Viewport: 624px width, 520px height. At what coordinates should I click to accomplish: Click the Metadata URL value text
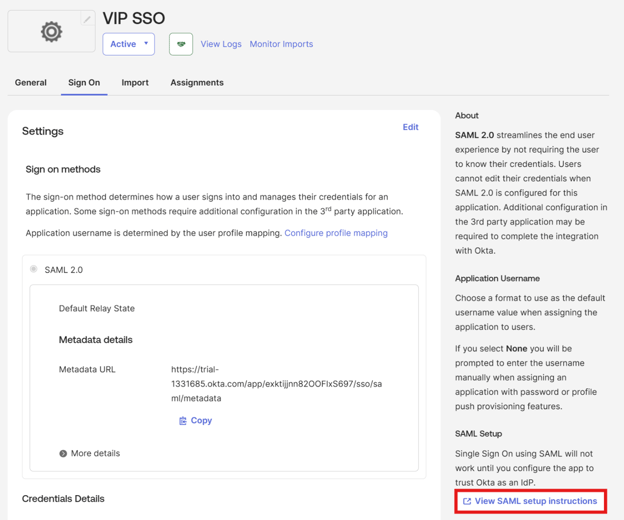point(277,384)
